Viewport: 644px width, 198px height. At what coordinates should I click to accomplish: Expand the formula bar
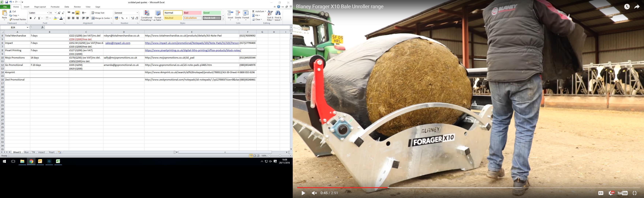point(291,27)
